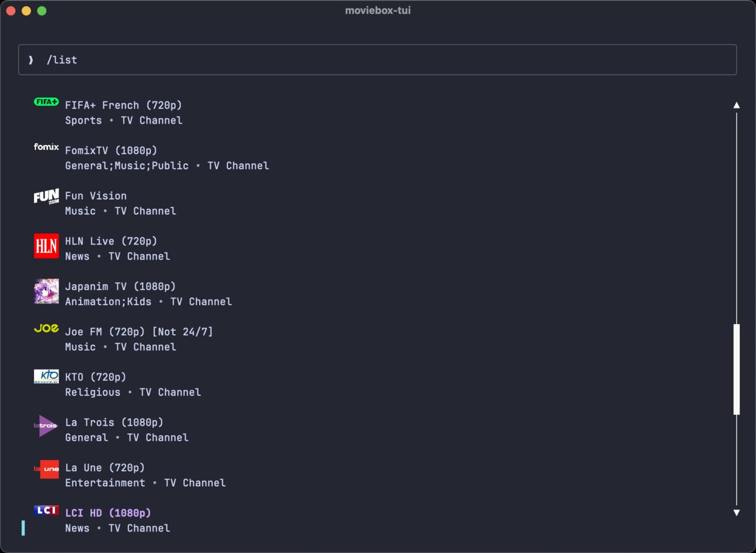The height and width of the screenshot is (553, 756).
Task: Click 'Religious • TV Channel' subtitle
Action: click(x=133, y=393)
